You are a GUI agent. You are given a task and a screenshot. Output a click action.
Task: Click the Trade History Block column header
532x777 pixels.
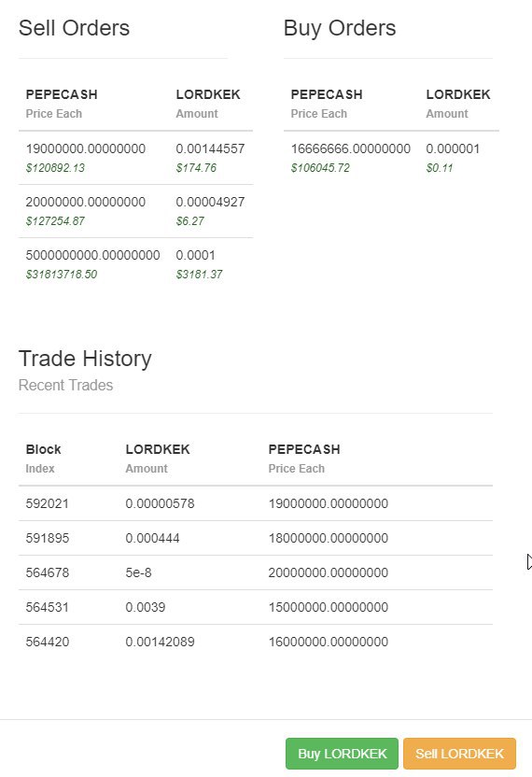click(x=43, y=449)
